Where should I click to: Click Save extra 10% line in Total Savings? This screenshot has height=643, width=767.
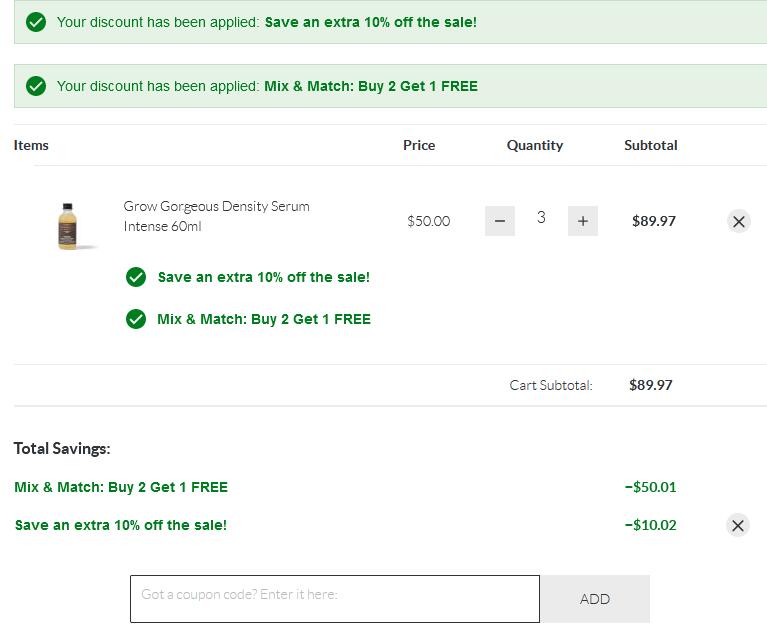click(x=121, y=525)
